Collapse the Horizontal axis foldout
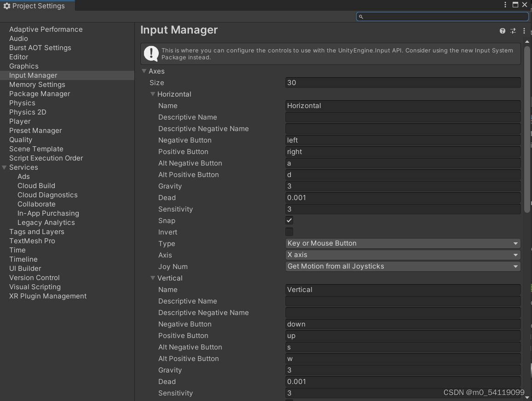 [153, 94]
